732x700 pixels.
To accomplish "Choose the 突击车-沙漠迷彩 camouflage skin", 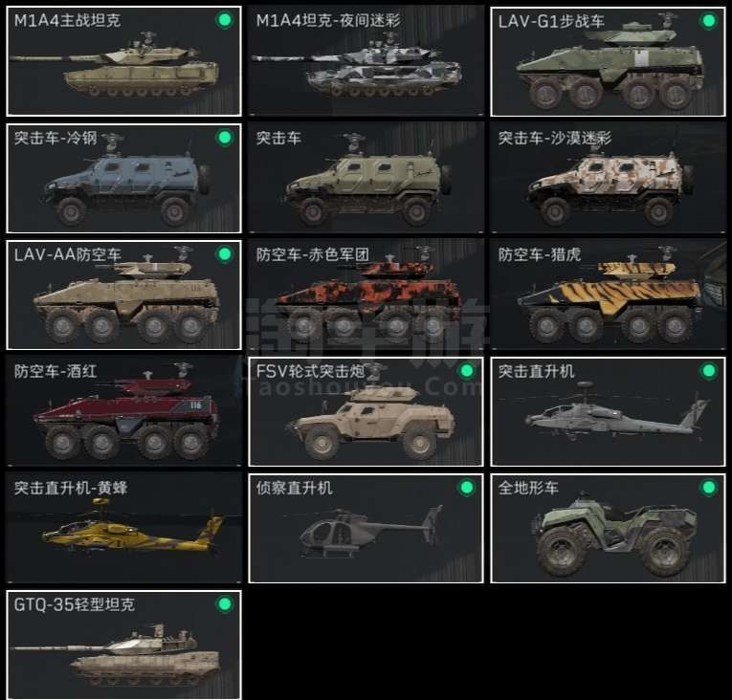I will 608,178.
